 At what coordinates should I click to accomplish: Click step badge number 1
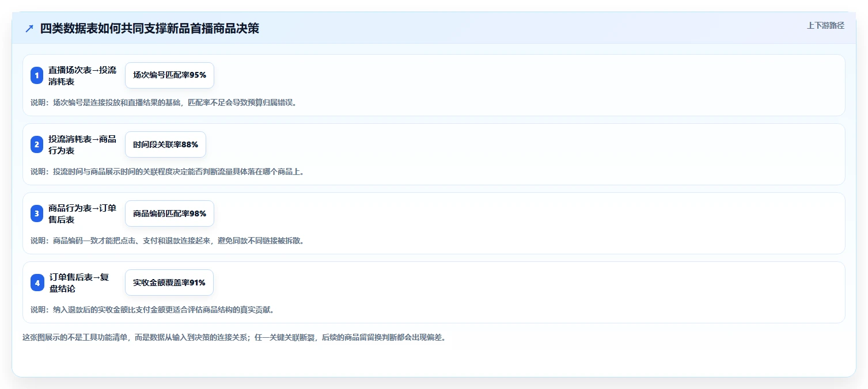point(37,75)
